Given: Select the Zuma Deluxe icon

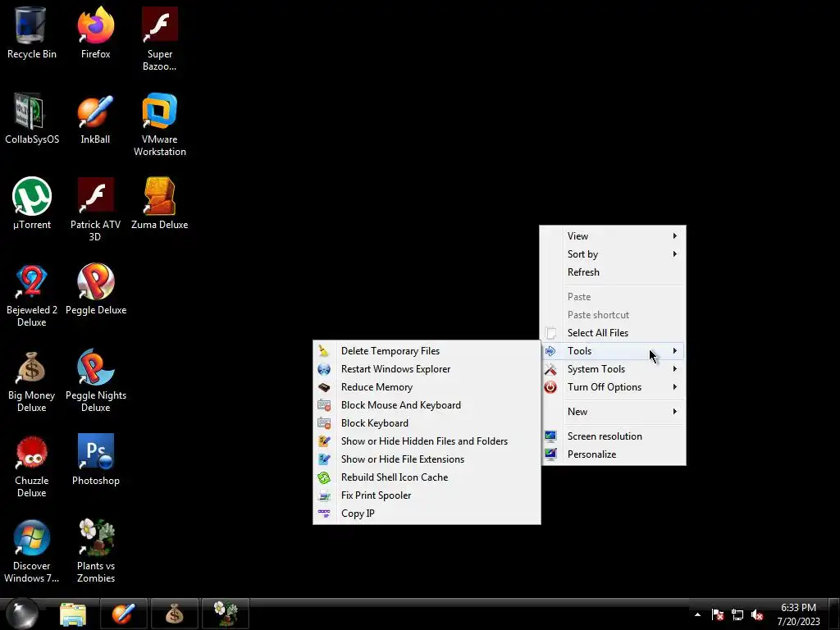Looking at the screenshot, I should click(x=160, y=203).
